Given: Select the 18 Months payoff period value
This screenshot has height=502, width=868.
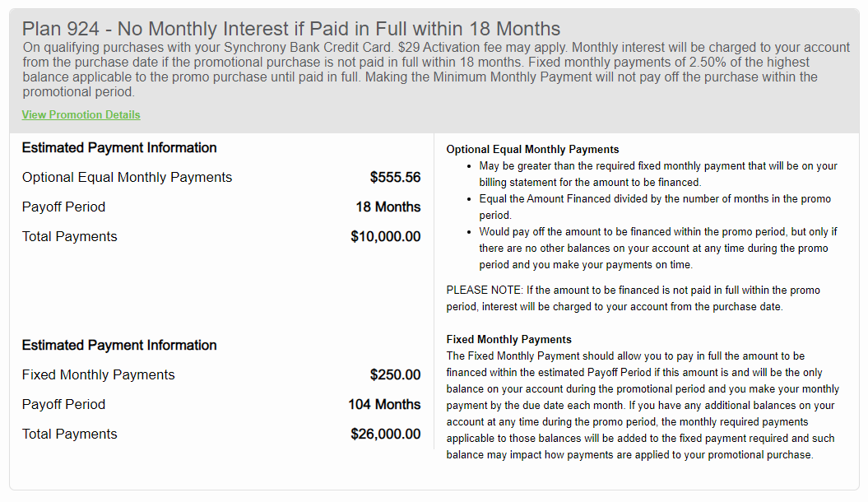Looking at the screenshot, I should [x=388, y=207].
